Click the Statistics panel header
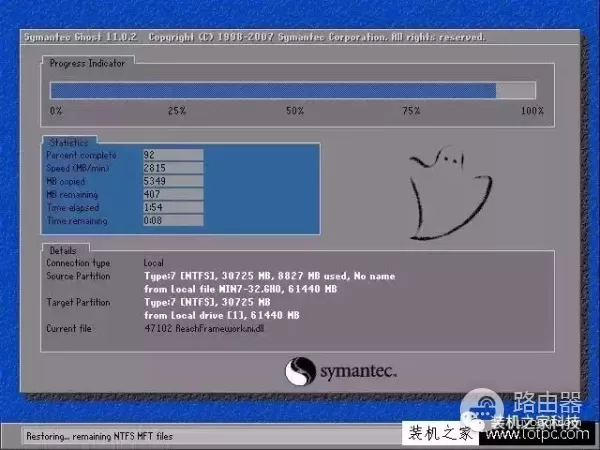Image resolution: width=600 pixels, height=450 pixels. click(69, 143)
